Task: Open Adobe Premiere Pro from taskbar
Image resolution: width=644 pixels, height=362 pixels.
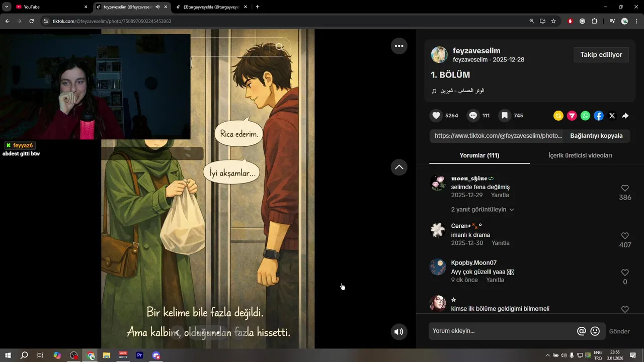Action: (140, 355)
